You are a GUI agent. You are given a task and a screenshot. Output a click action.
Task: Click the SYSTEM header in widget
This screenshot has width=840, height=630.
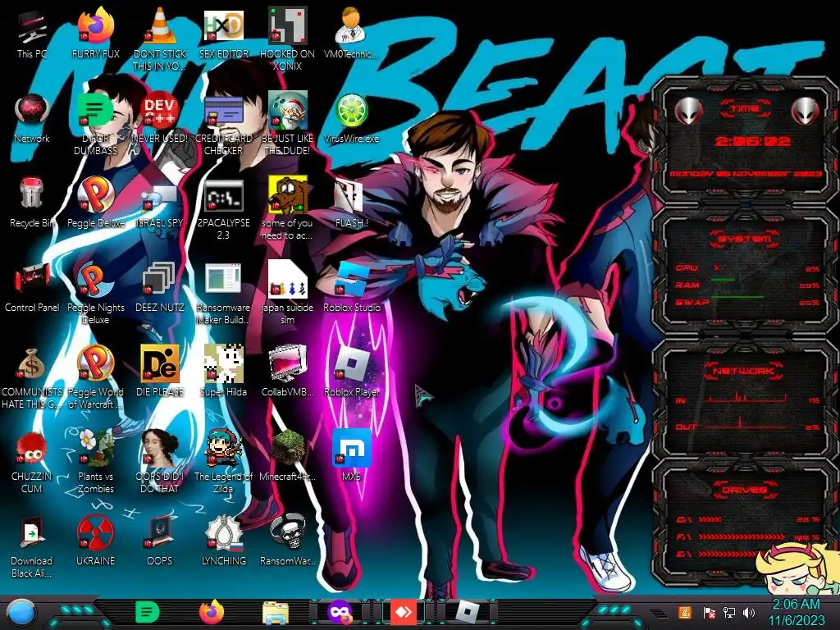(x=744, y=239)
